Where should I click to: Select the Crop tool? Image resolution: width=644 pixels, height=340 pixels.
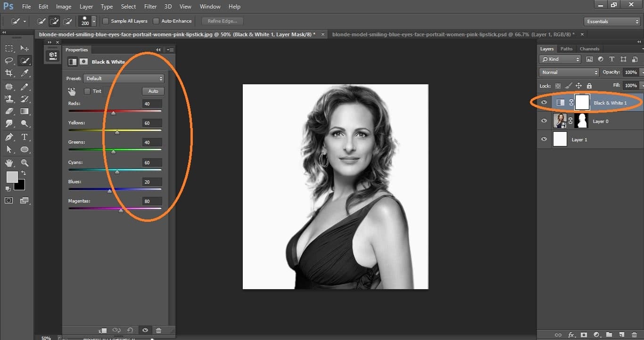click(8, 73)
